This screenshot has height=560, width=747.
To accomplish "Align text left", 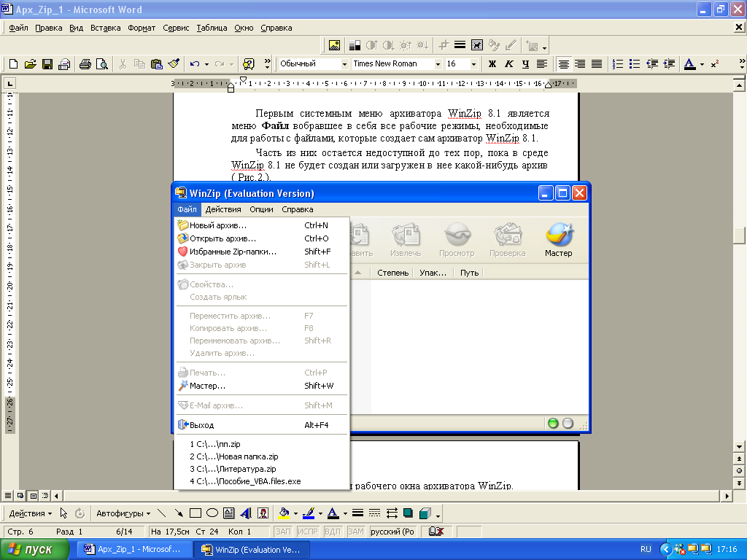I will pyautogui.click(x=542, y=64).
